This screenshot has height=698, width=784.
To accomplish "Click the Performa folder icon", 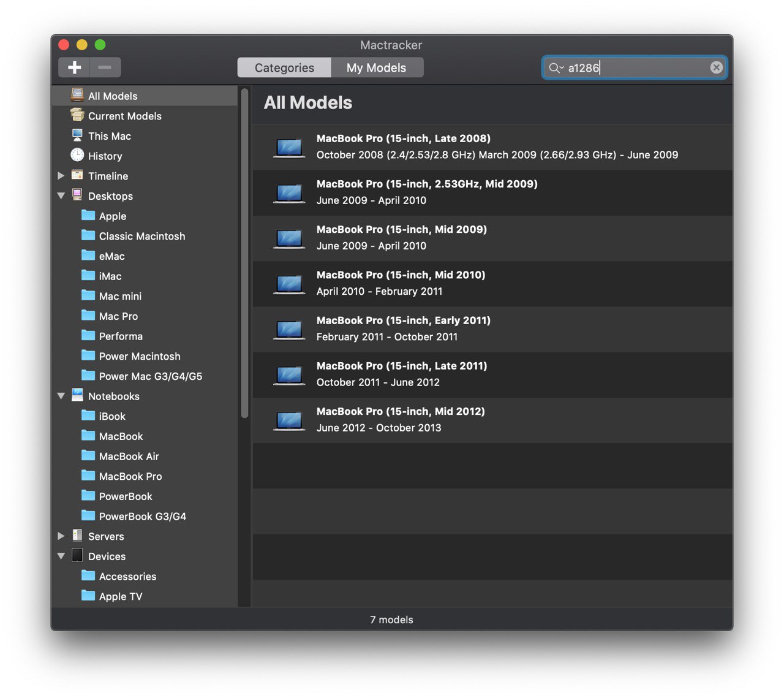I will click(x=88, y=335).
